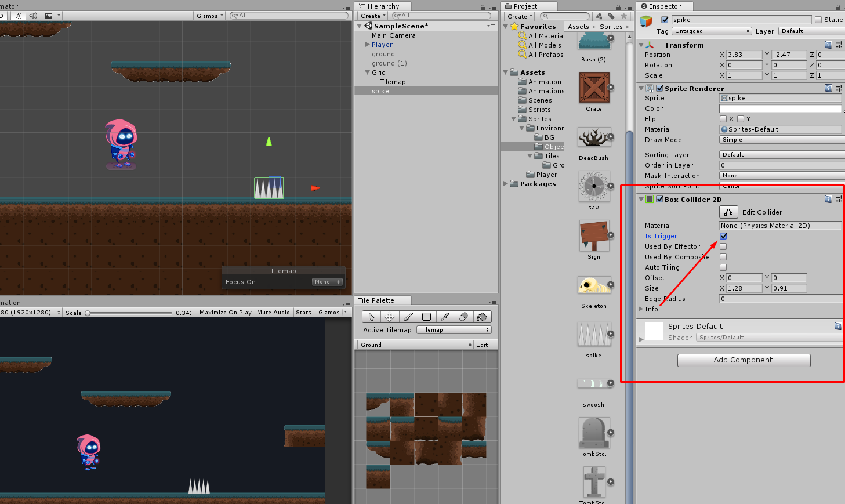The height and width of the screenshot is (504, 845).
Task: Click Edit Collider on Box Collider 2D
Action: point(728,212)
